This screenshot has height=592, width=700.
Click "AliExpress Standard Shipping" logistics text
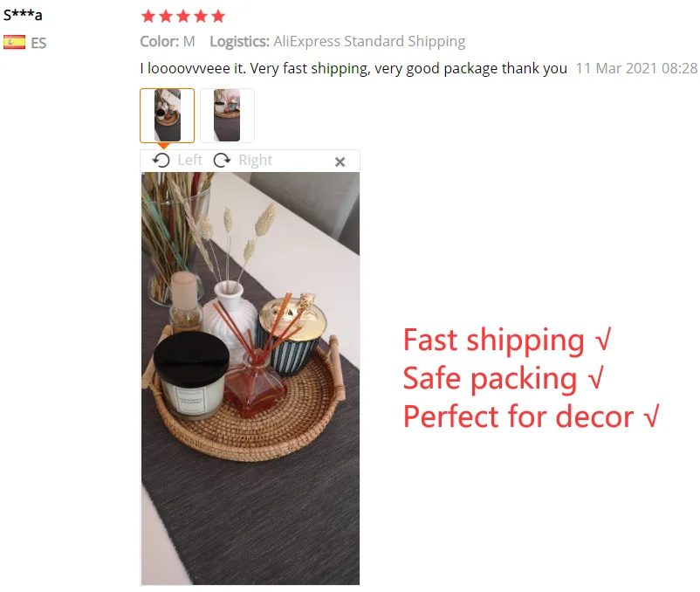369,42
